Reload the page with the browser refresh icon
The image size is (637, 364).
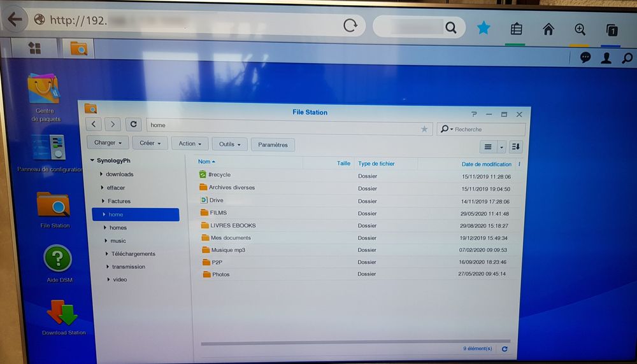click(350, 25)
